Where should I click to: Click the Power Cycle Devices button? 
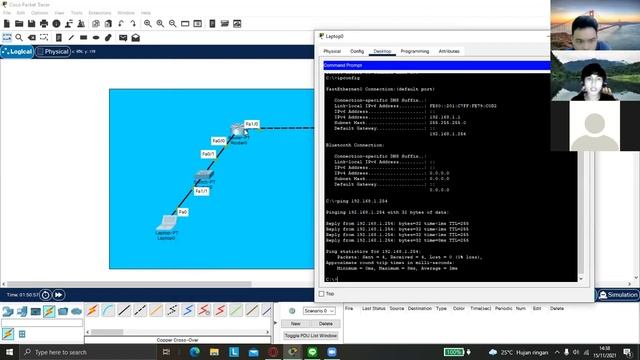(x=46, y=295)
